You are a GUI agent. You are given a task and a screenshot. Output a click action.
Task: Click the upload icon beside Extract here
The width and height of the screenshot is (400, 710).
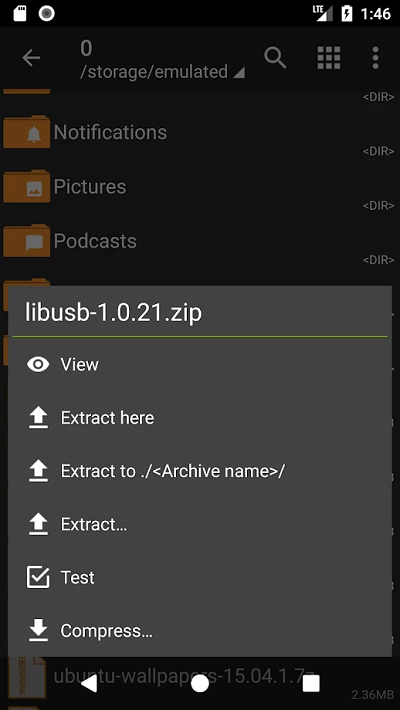pos(39,417)
